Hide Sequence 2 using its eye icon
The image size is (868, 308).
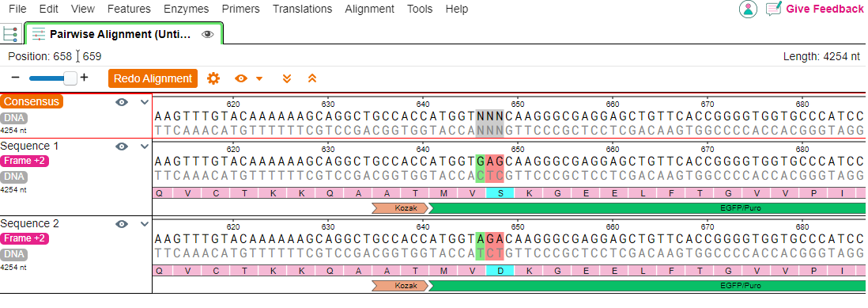click(x=122, y=224)
